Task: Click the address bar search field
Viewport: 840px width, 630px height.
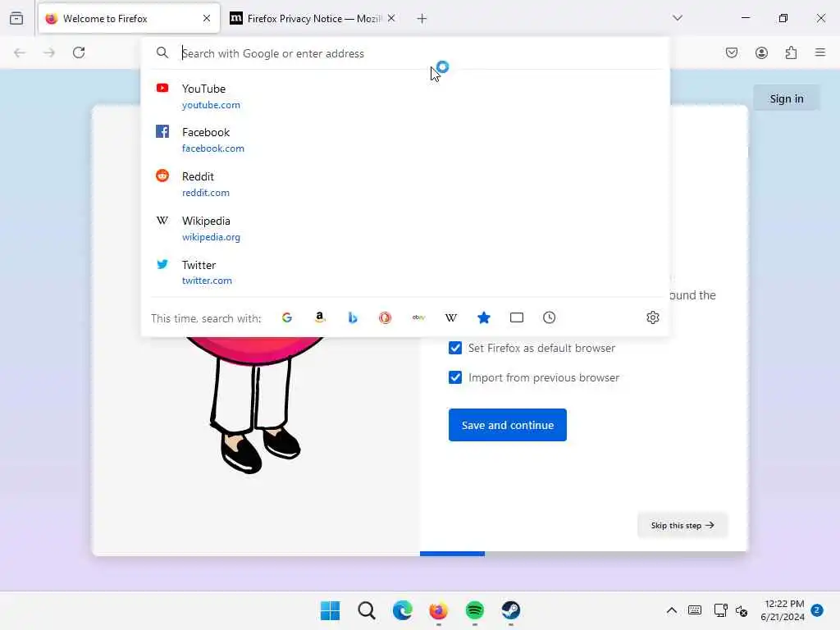Action: point(405,53)
